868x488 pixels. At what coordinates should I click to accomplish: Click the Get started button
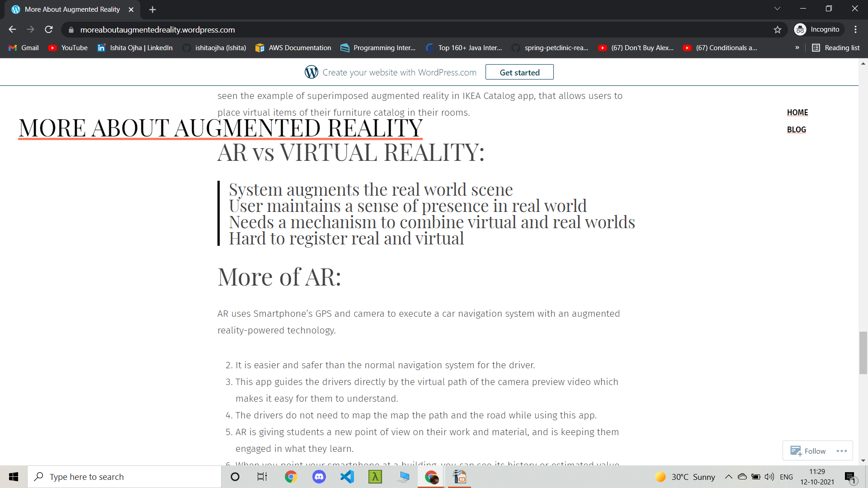click(519, 72)
